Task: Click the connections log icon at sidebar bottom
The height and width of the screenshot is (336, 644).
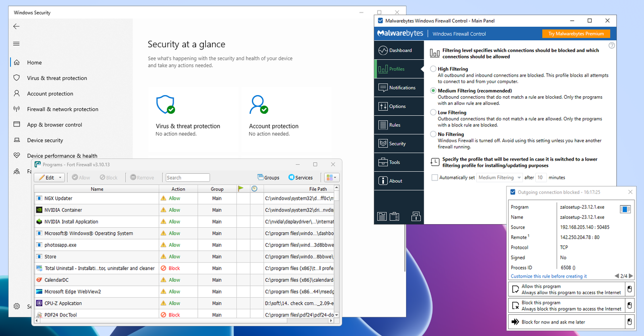Action: 382,217
